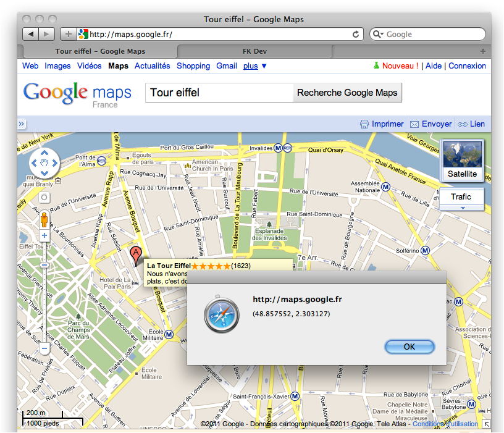Open the Web link

pyautogui.click(x=30, y=66)
